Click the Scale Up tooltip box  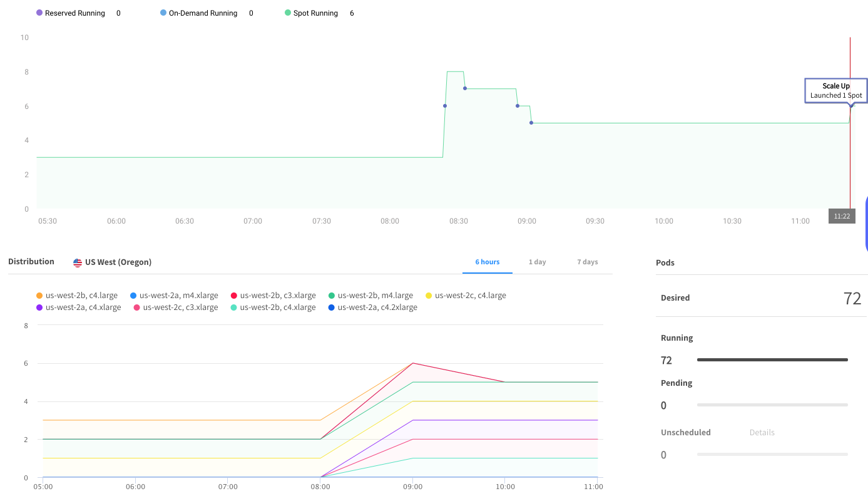coord(835,91)
